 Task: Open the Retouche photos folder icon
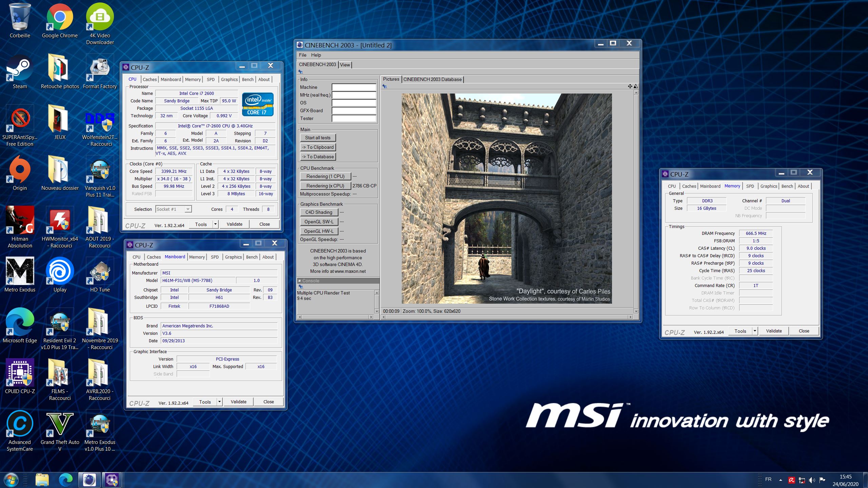[60, 72]
